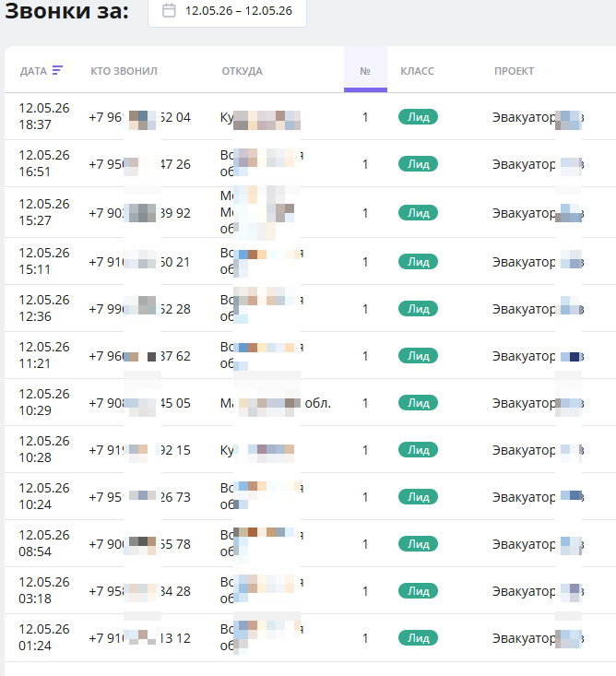The image size is (616, 676).
Task: Select date cell 12.05.26 12:36
Action: tap(44, 308)
